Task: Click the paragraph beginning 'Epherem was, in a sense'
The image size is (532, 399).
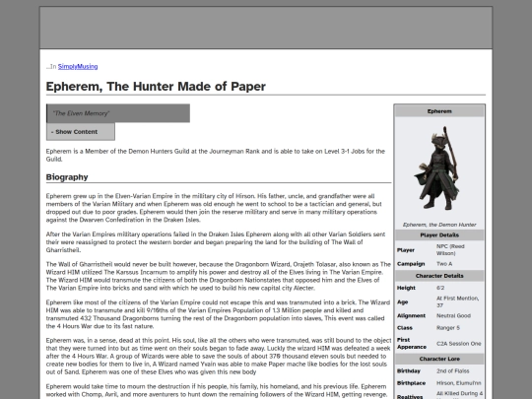Action: 219,357
